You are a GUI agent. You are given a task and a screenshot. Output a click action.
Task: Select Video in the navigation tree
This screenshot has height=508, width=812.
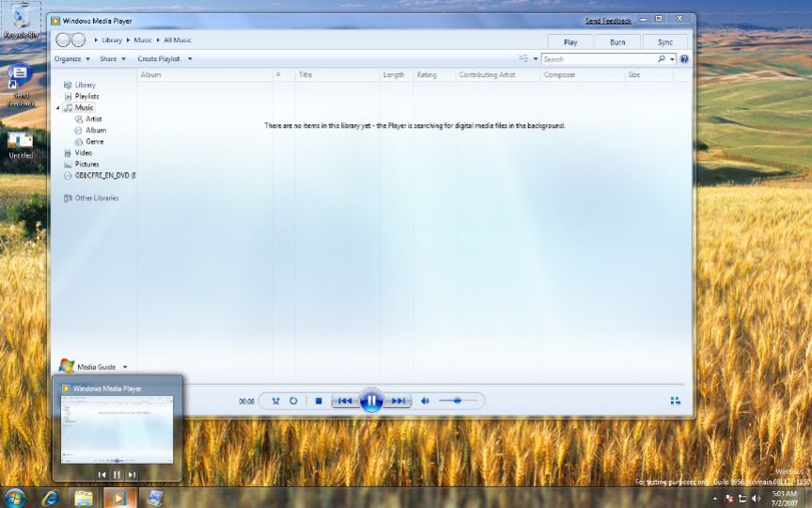[83, 153]
